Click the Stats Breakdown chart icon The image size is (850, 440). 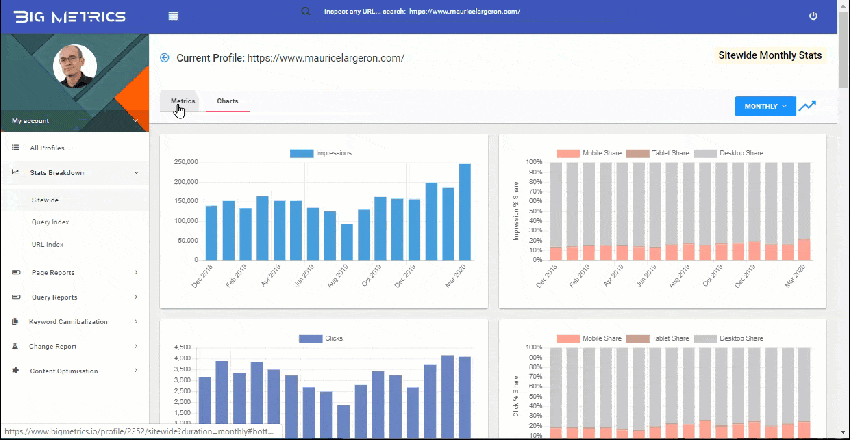coord(16,172)
